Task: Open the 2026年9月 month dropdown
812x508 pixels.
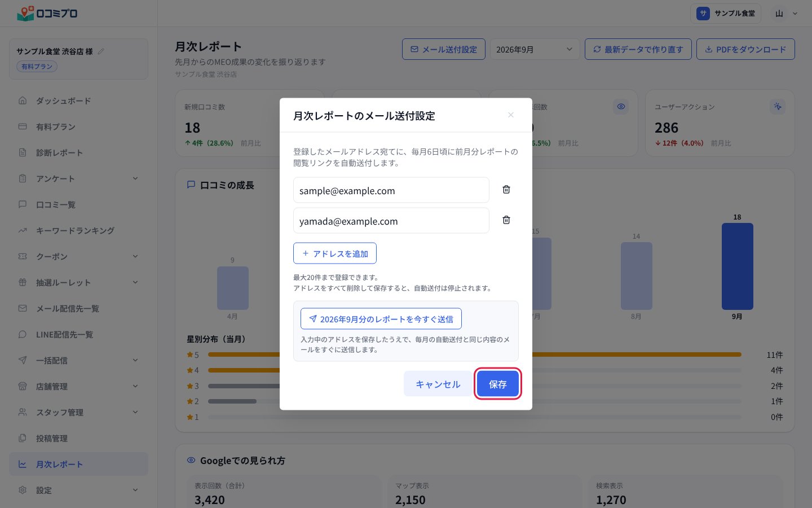Action: pyautogui.click(x=535, y=49)
